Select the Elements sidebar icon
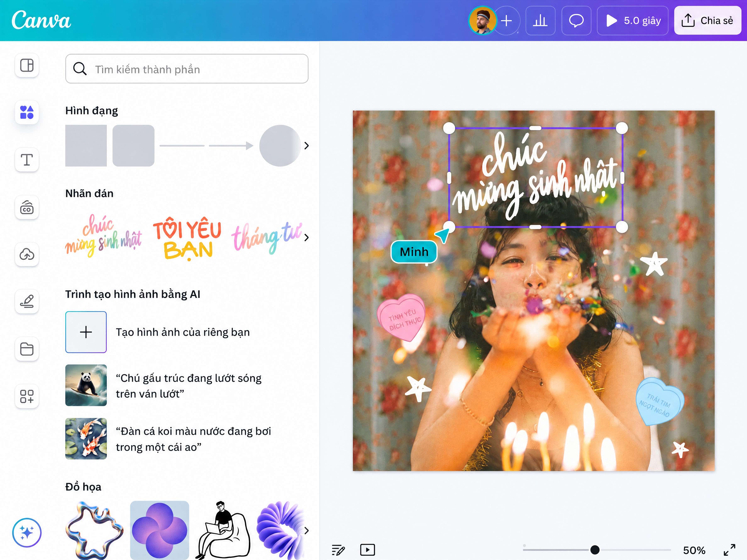Screen dimensions: 747x560 27,112
